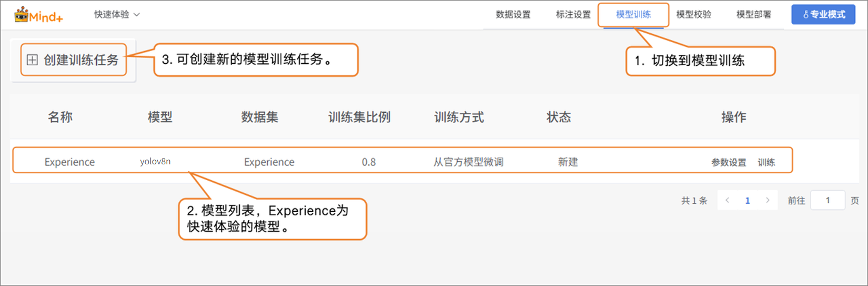The image size is (868, 286).
Task: Open 参数设置 for the Experience model
Action: point(729,162)
